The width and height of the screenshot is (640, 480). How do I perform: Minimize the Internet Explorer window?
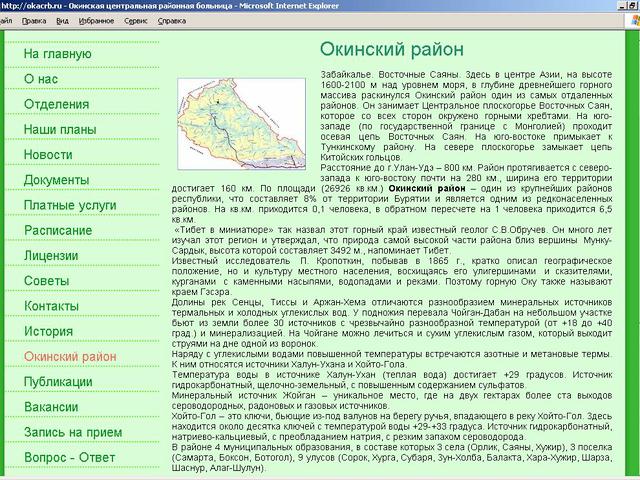[x=622, y=5]
